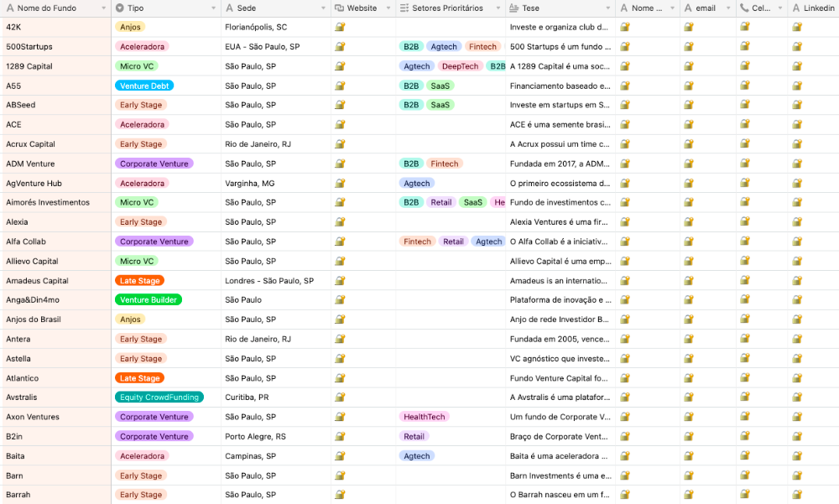This screenshot has width=839, height=504.
Task: Click the "Fintech" tag in the ADM Venture row
Action: point(445,164)
